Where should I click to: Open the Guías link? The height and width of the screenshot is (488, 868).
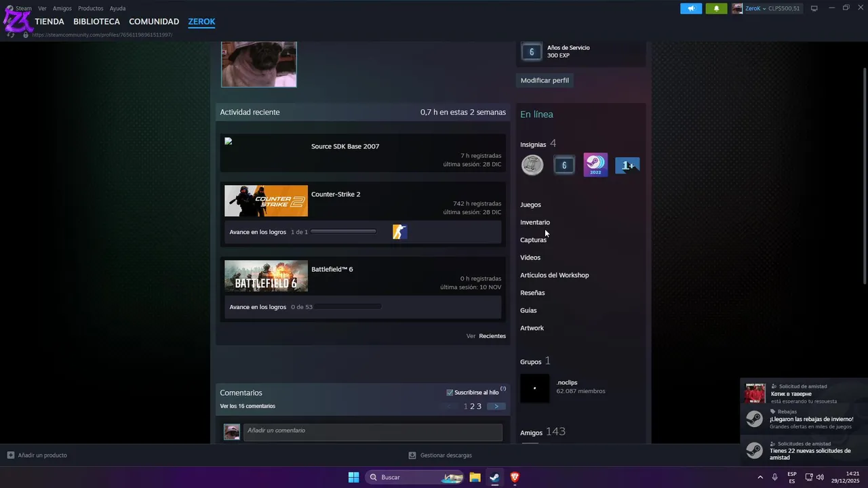528,310
